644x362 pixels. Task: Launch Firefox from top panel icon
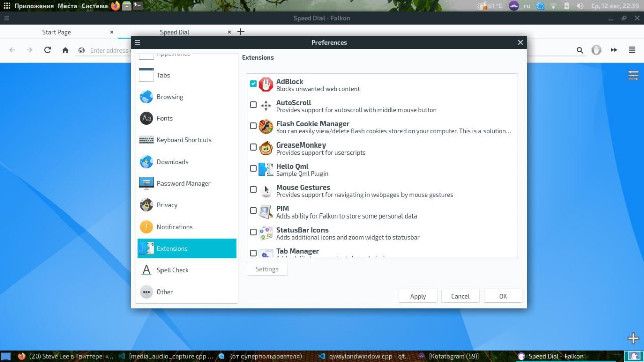coord(115,6)
